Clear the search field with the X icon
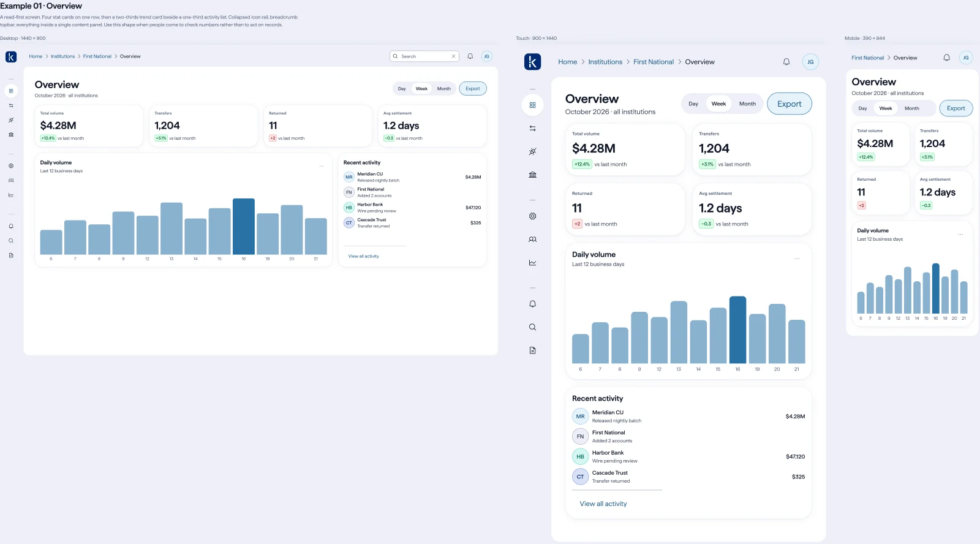 454,56
